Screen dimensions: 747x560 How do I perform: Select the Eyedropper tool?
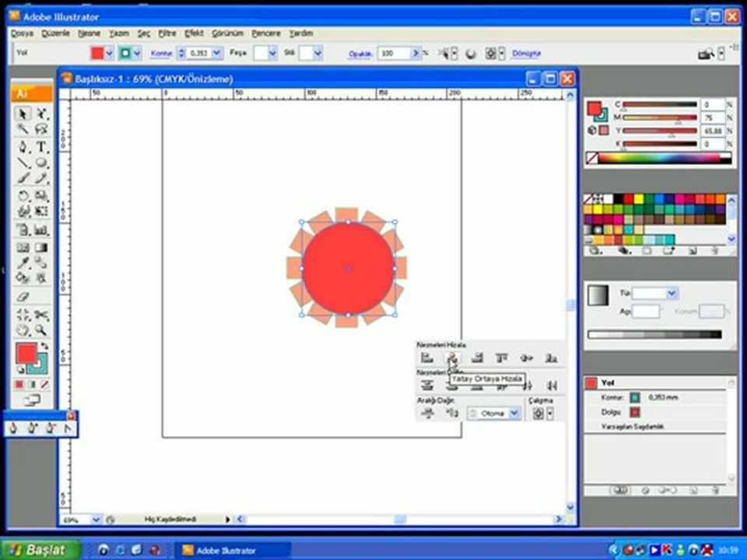tap(22, 262)
